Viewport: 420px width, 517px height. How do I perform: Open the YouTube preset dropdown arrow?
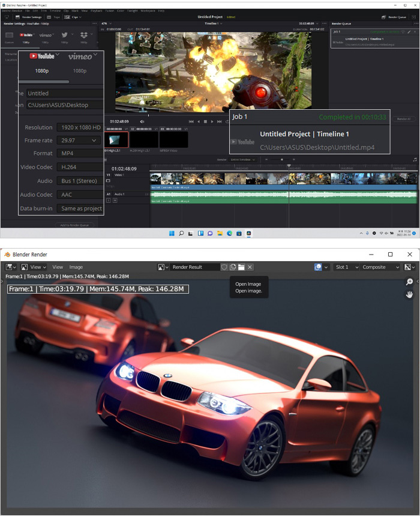tap(34, 34)
